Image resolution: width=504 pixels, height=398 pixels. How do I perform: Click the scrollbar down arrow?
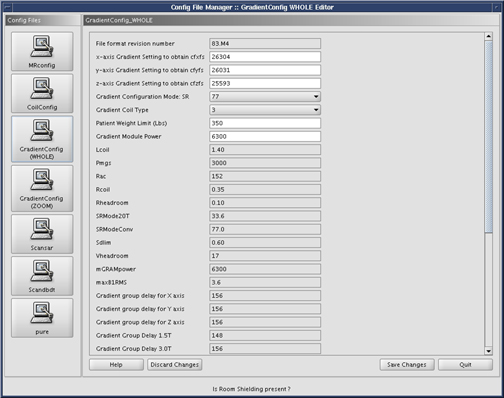coord(488,351)
